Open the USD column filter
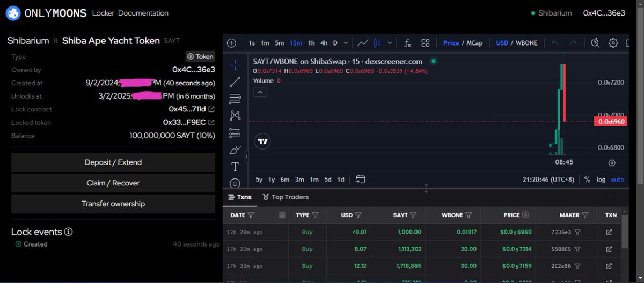The width and height of the screenshot is (644, 283). pyautogui.click(x=358, y=215)
